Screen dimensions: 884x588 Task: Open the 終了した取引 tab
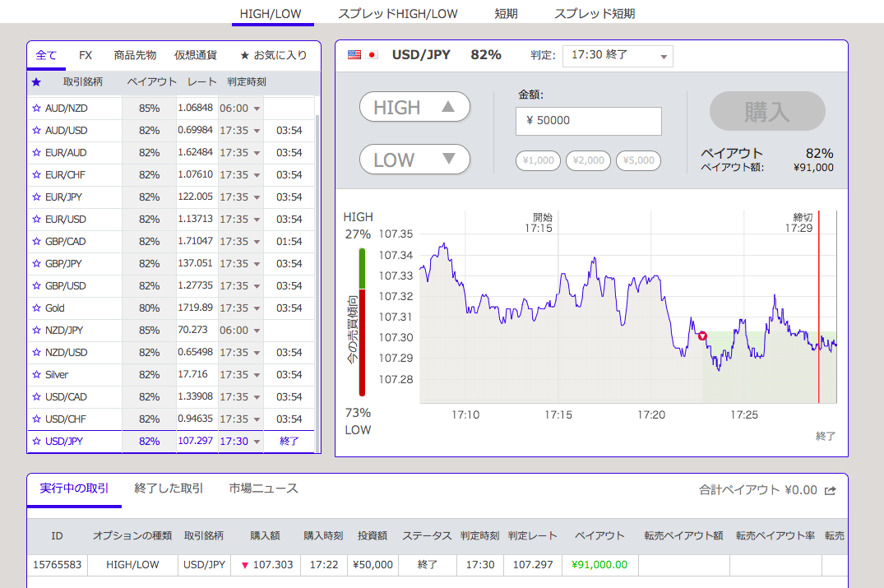[x=169, y=488]
